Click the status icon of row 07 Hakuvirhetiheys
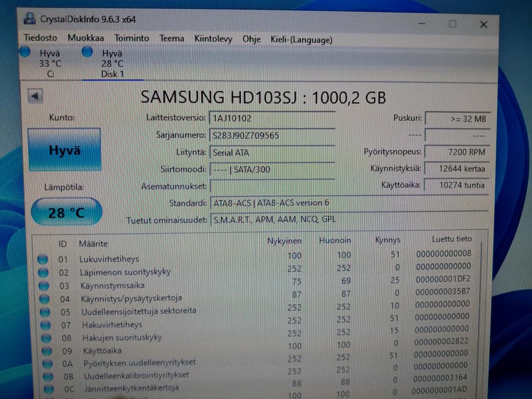532x399 pixels. tap(46, 325)
